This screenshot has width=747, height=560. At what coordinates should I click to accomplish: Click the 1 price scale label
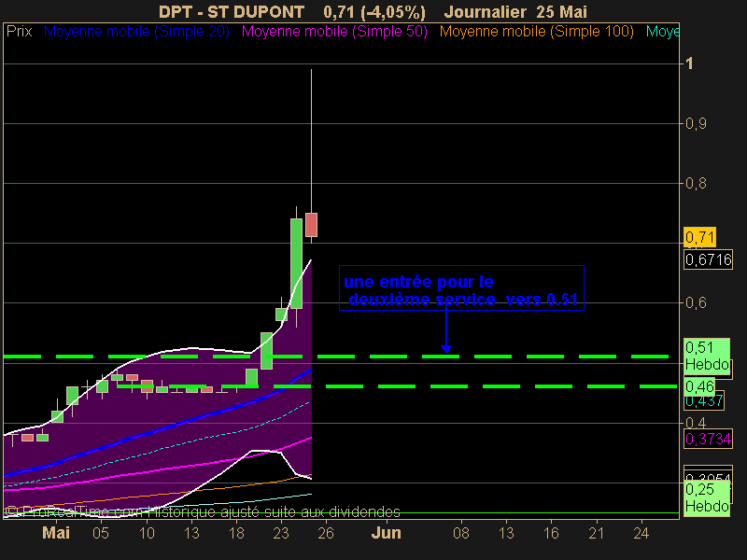click(x=689, y=63)
